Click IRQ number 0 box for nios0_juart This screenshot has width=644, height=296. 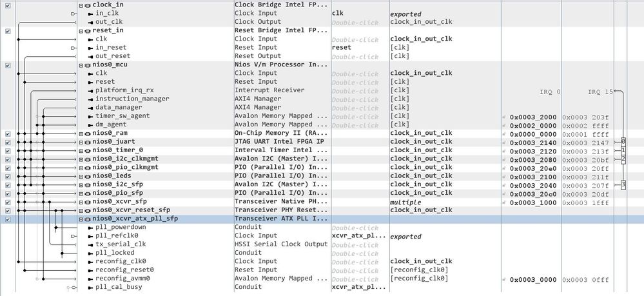(623, 141)
